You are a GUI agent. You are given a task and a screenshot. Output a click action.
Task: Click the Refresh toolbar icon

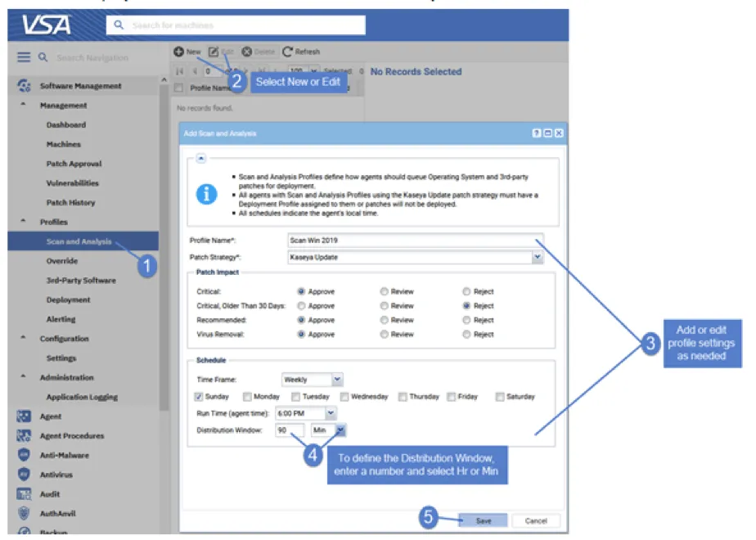[288, 52]
